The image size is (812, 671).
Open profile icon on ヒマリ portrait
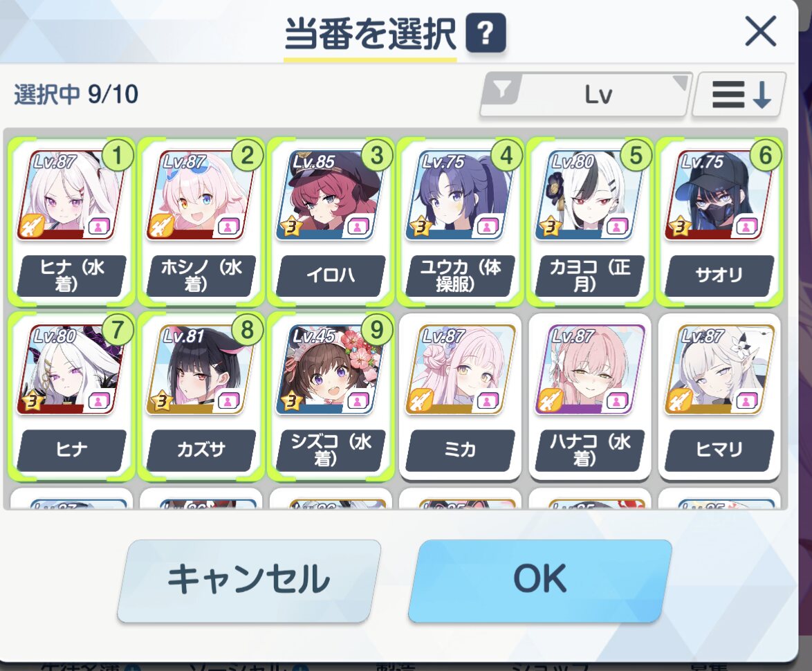click(747, 401)
